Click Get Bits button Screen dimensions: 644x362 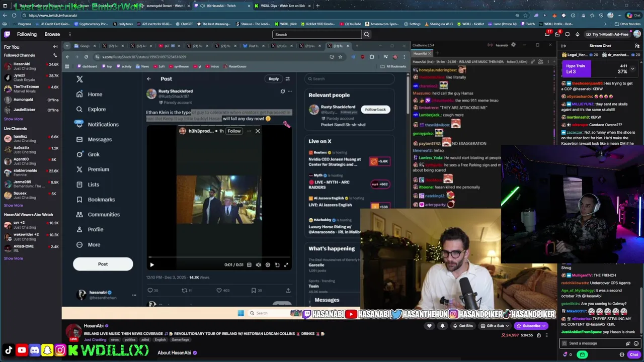[462, 326]
